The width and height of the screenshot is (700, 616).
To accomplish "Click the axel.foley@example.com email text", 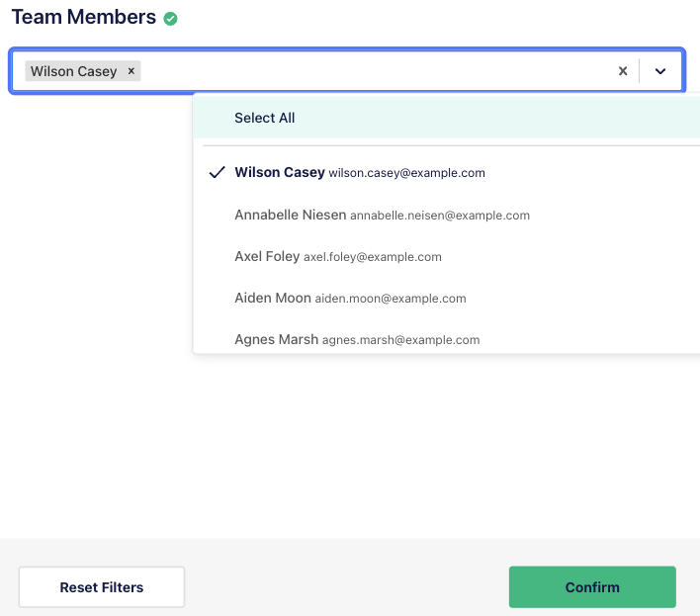I will (373, 257).
